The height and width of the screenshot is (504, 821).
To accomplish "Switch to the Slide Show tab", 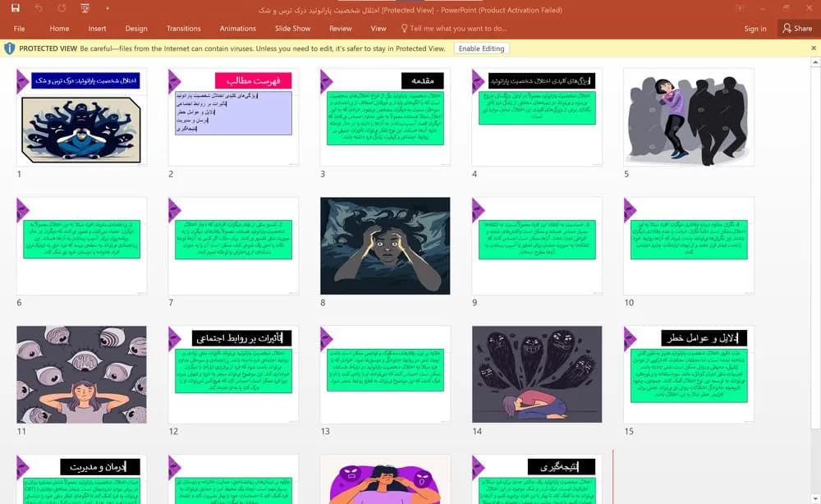I will (x=293, y=29).
